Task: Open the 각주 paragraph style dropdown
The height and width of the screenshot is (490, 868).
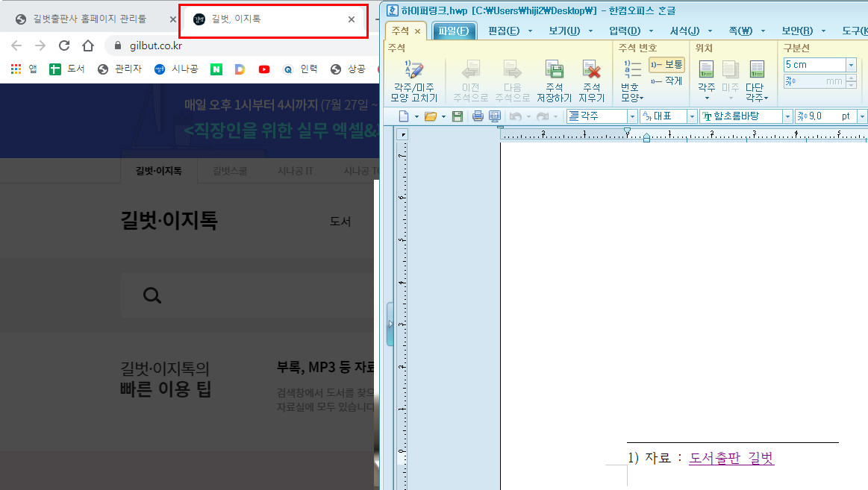Action: click(632, 116)
